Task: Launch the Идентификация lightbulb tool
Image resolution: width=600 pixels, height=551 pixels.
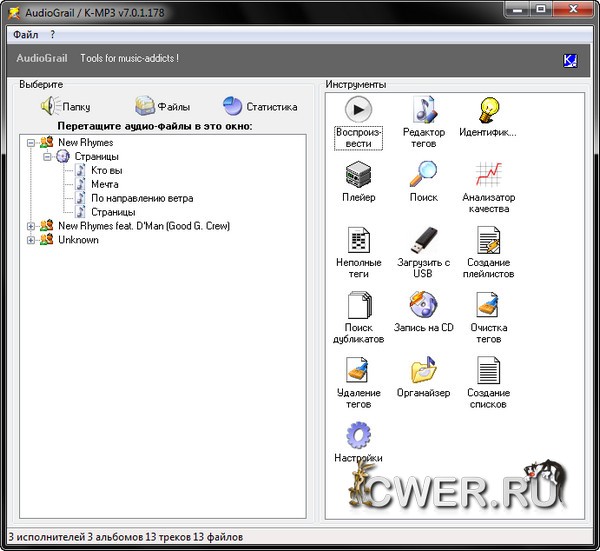Action: [x=487, y=108]
